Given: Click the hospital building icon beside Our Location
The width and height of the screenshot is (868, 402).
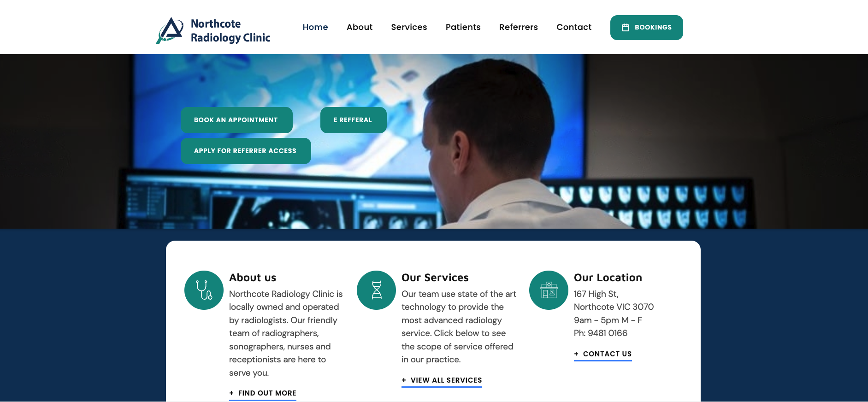Looking at the screenshot, I should pos(549,290).
